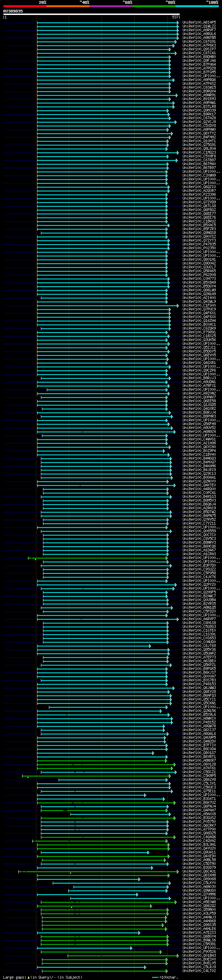This screenshot has width=222, height=980.
Task: Click the label UniRef100_A7PDZ8
Action: (199, 68)
